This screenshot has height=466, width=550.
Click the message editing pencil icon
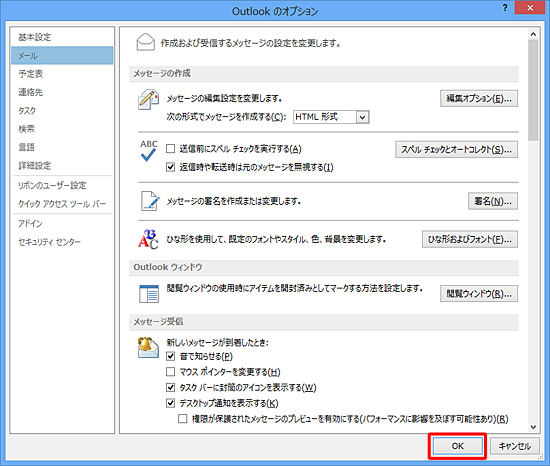148,100
